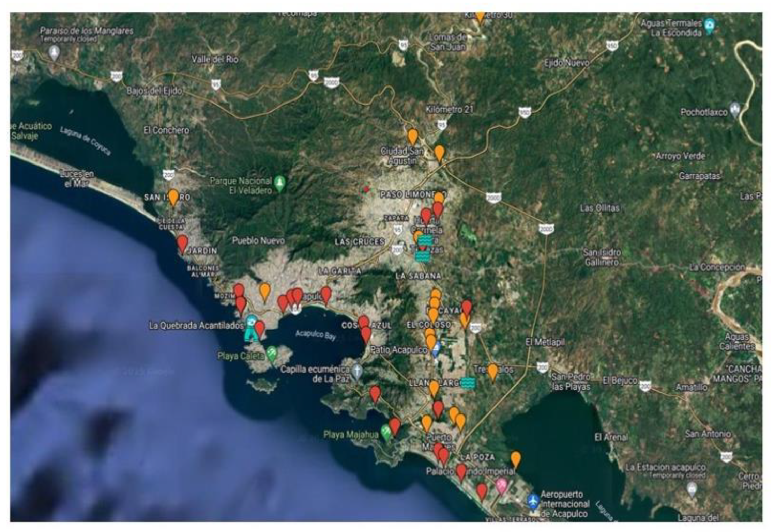This screenshot has width=775, height=532.
Task: Select the blue Patio Acapulco marker
Action: coord(436,348)
